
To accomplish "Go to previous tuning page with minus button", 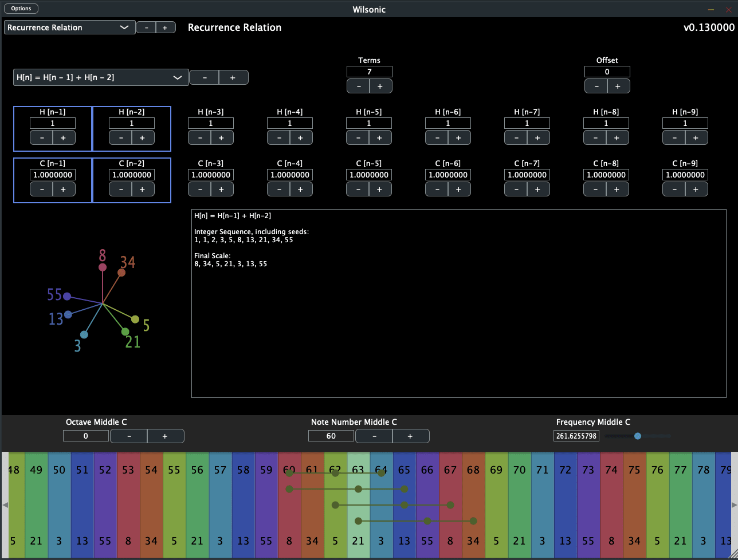I will coord(146,27).
